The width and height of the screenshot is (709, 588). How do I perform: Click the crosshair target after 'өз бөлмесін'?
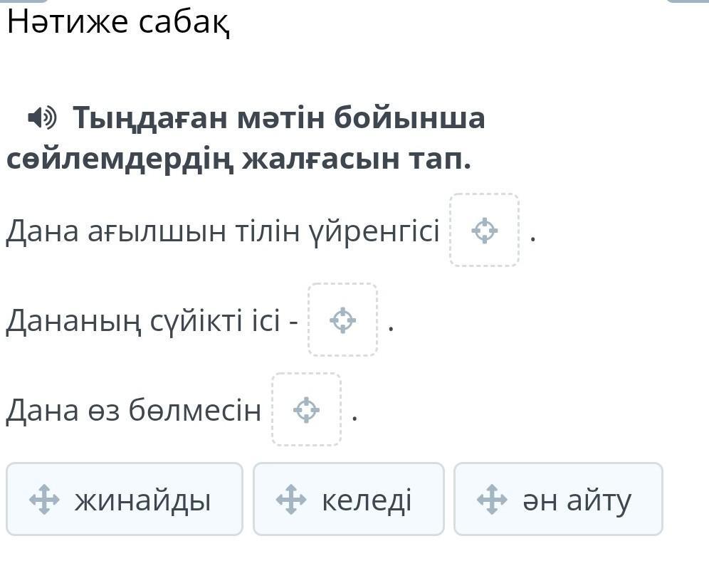coord(307,410)
